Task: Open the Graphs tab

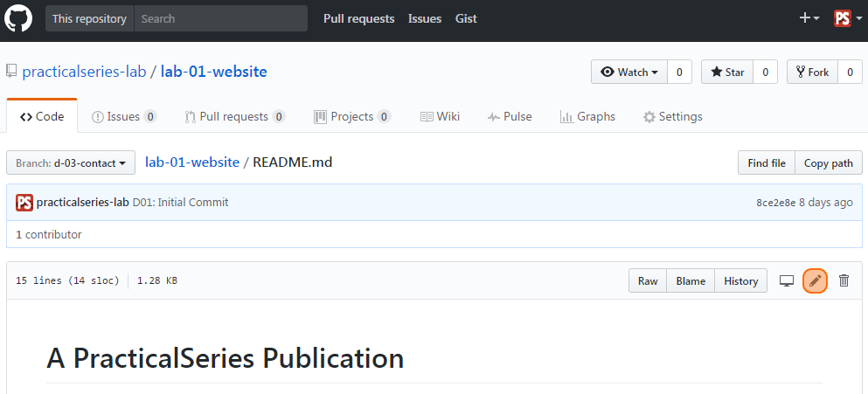Action: point(587,116)
